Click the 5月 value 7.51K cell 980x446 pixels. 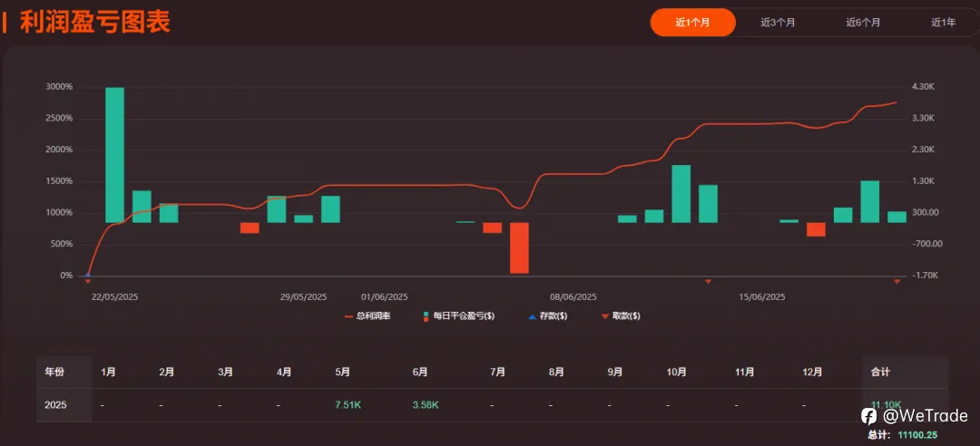pos(348,405)
